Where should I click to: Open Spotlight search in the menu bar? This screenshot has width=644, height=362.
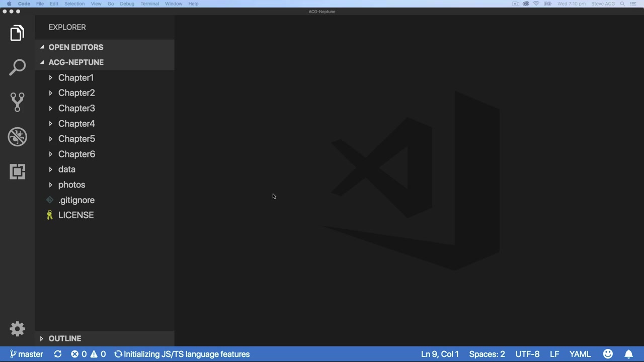(622, 4)
